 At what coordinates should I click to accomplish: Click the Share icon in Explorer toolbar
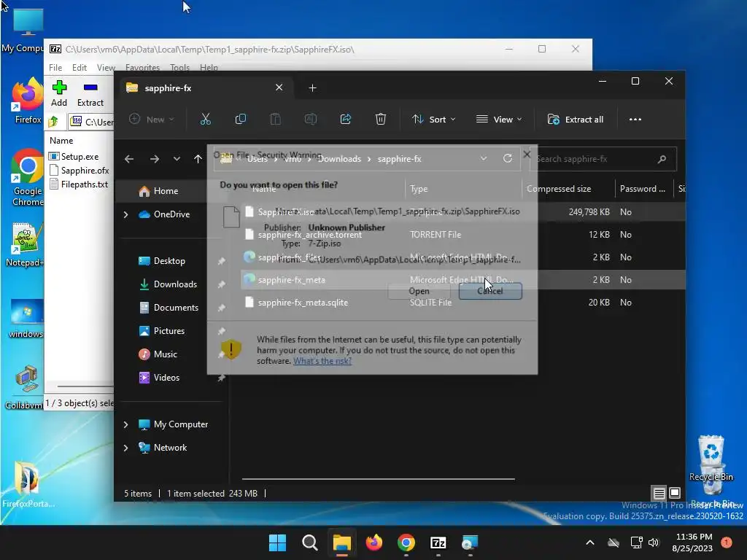click(x=345, y=119)
